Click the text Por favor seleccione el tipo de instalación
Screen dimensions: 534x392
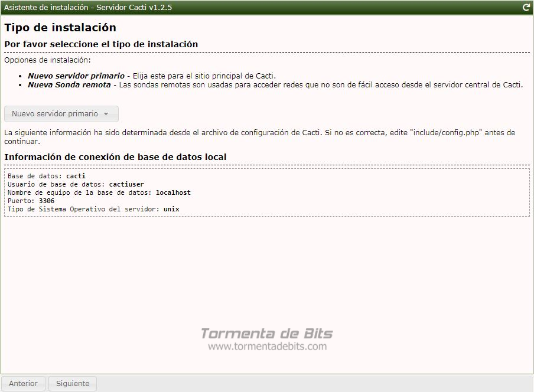click(x=101, y=44)
